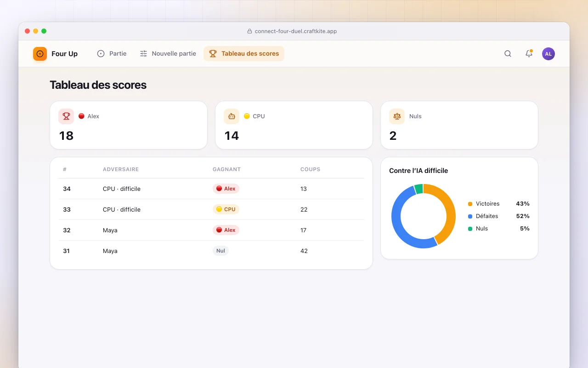
Task: Select game number 32 in the table
Action: coord(67,230)
